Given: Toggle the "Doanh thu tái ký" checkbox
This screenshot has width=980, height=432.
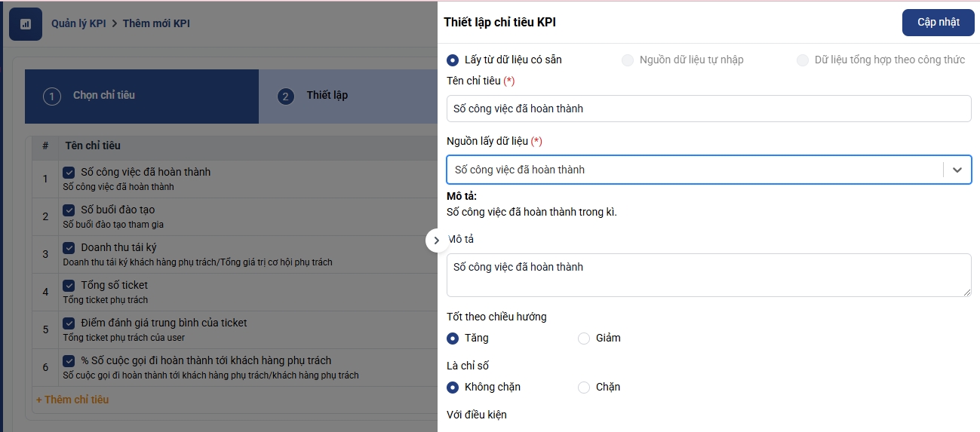Looking at the screenshot, I should point(69,247).
